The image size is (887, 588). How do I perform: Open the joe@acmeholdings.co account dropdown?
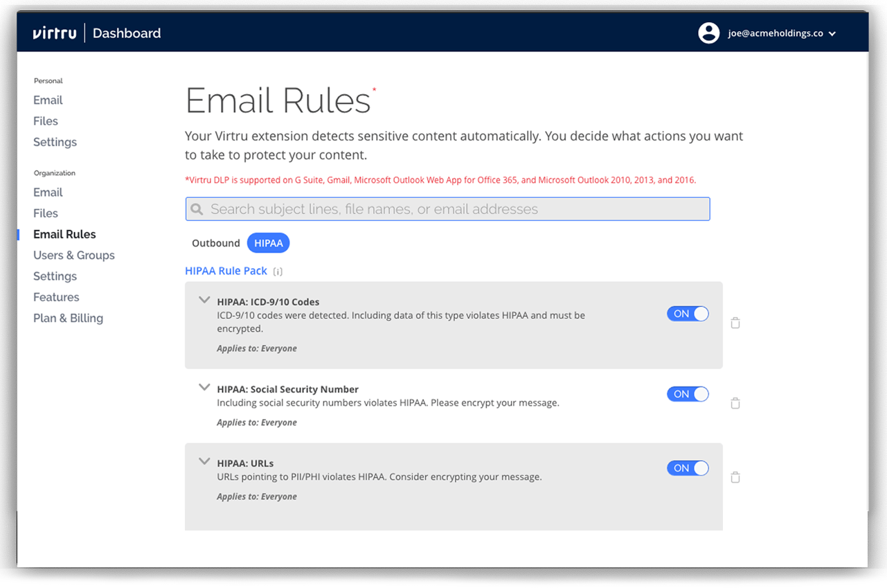click(832, 33)
